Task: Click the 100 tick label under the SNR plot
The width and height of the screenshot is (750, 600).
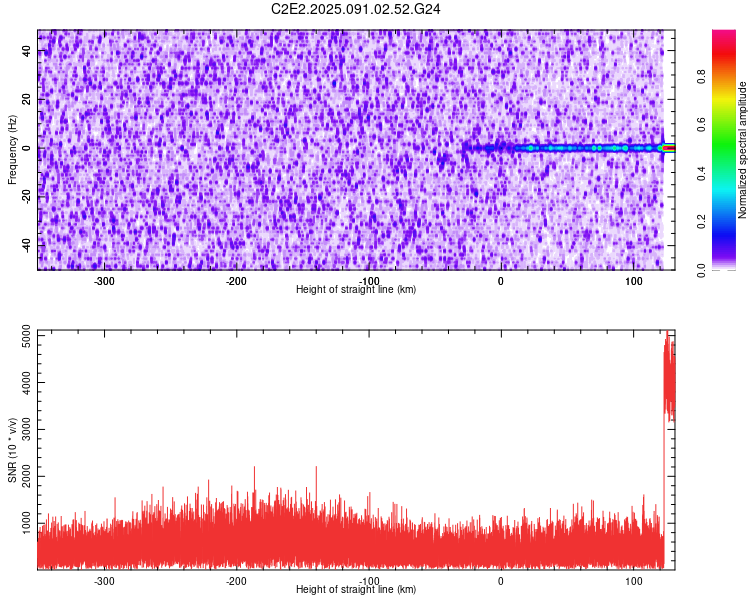Action: [x=633, y=581]
